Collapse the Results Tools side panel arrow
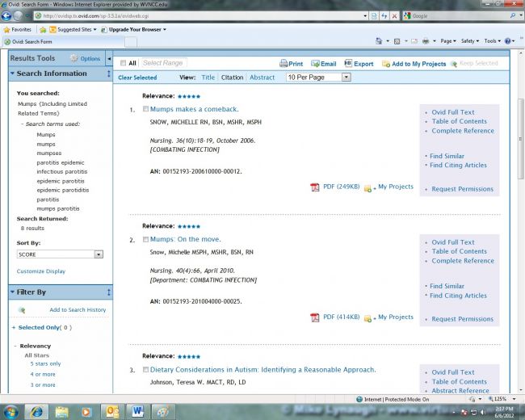 pyautogui.click(x=109, y=59)
